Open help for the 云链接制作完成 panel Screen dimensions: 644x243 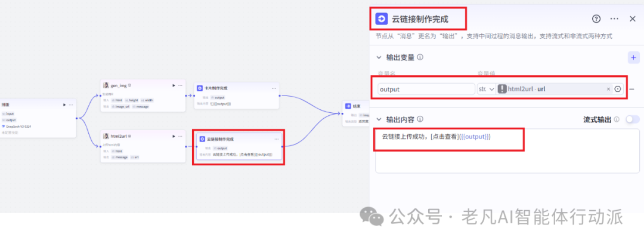[596, 19]
